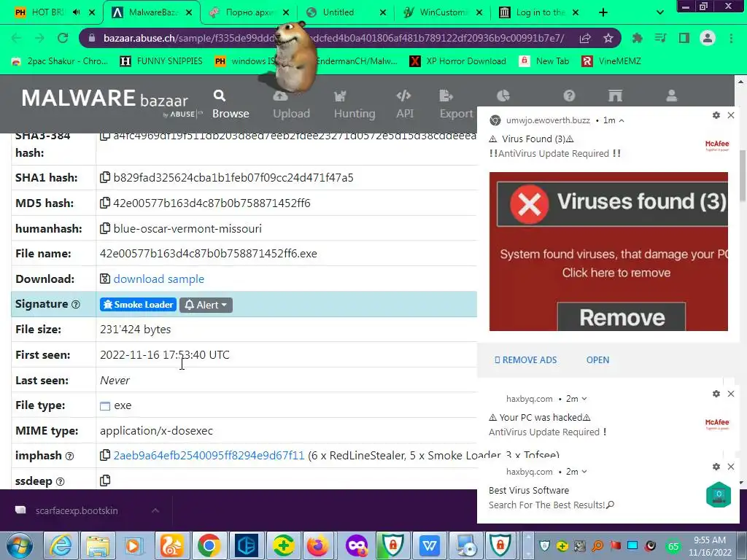Viewport: 747px width, 560px height.
Task: Click the page vertical scrollbar thumb
Action: [x=742, y=176]
